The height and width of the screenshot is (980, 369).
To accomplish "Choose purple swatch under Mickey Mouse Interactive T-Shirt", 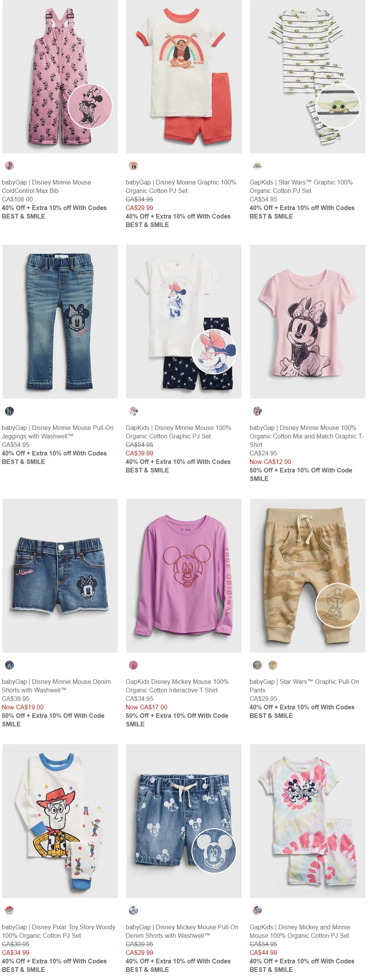I will tap(133, 665).
